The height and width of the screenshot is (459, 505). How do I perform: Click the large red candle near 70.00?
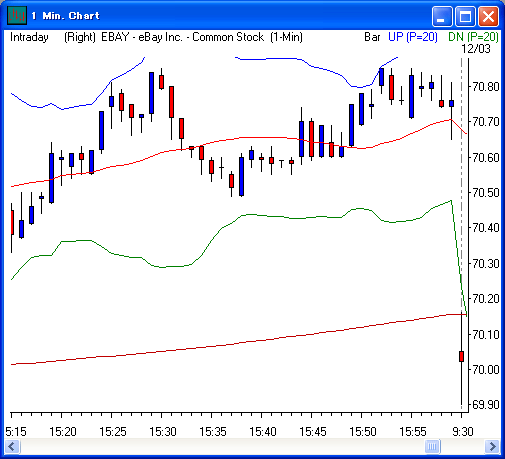click(x=461, y=356)
